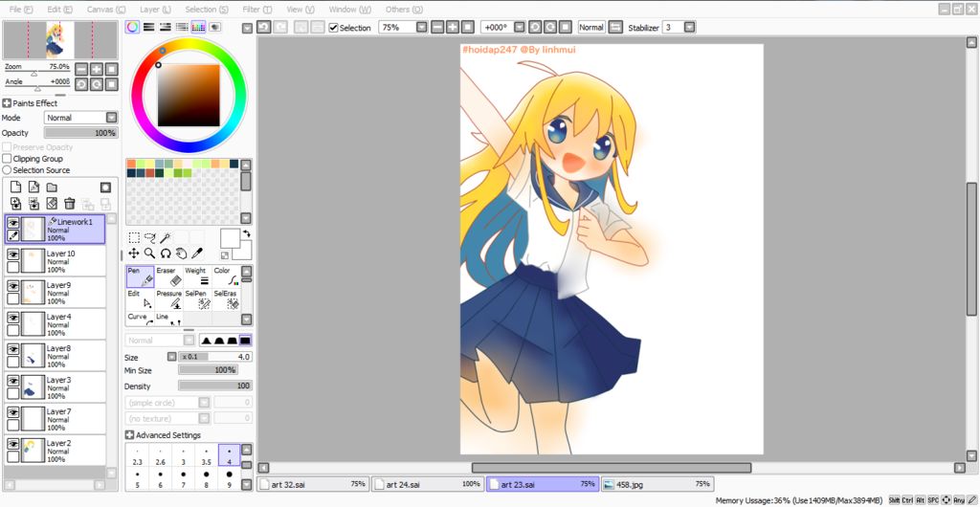Select the SelEras tool
Viewport: 980px width, 507px height.
click(226, 299)
